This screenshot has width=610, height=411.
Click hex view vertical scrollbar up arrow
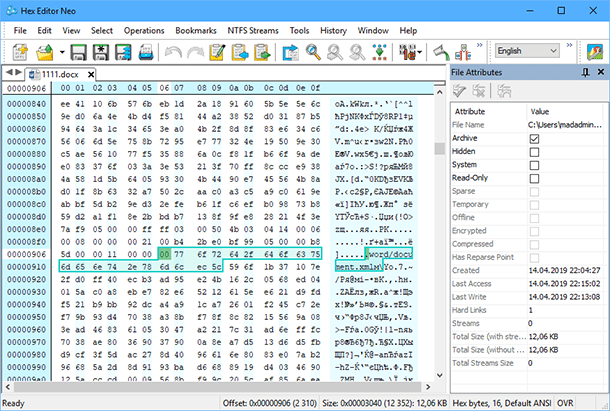(x=440, y=92)
